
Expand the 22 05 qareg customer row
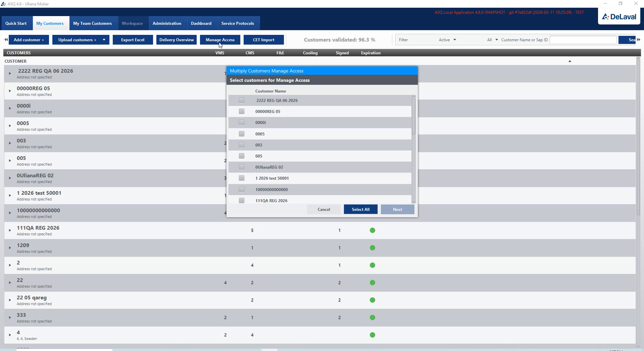tap(10, 300)
